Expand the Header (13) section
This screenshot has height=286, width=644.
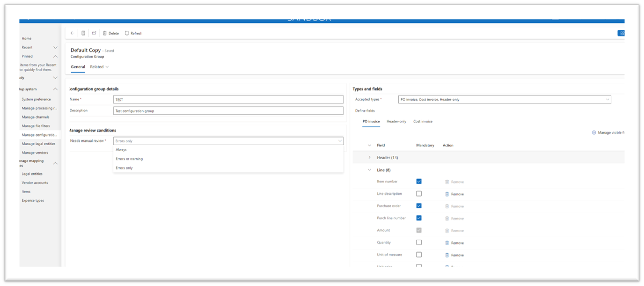point(370,157)
